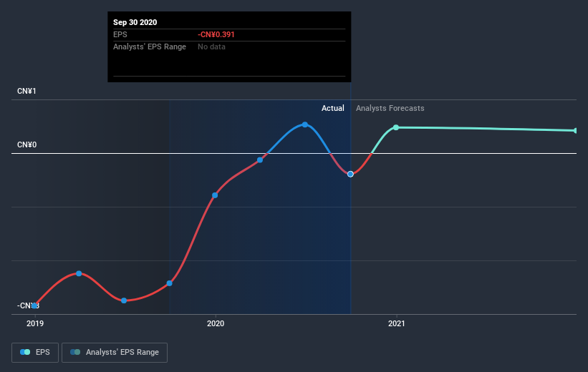Toggle the EPS legend series

click(x=35, y=353)
